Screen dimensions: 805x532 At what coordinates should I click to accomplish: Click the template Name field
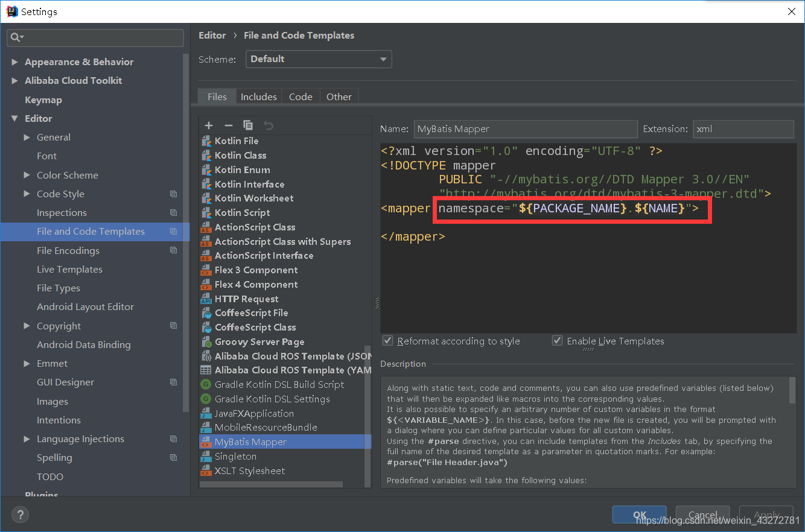(526, 129)
